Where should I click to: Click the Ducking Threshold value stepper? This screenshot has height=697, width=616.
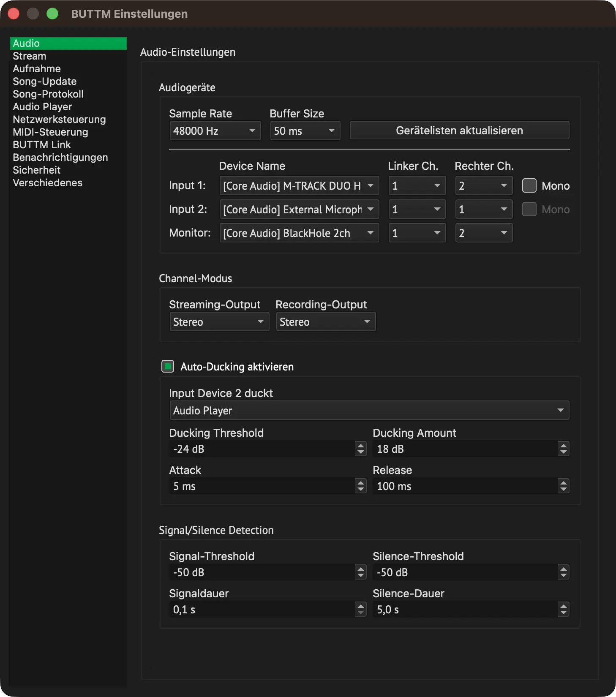360,449
